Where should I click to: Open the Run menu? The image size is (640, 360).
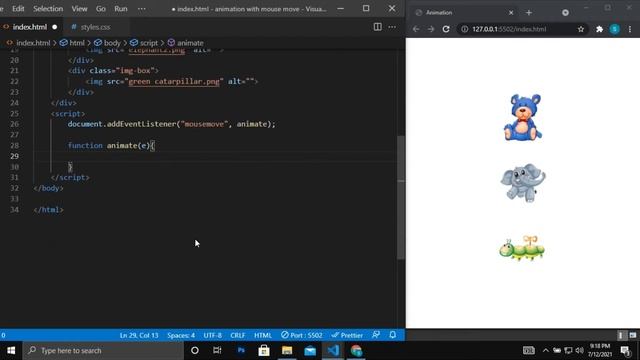[x=120, y=9]
